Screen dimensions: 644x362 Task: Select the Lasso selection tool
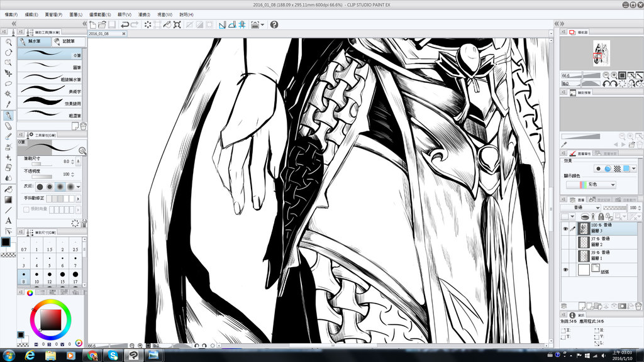click(x=8, y=84)
